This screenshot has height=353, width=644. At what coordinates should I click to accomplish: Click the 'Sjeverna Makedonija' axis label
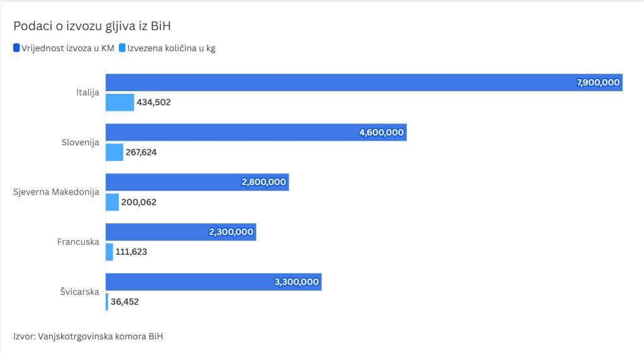pos(57,192)
